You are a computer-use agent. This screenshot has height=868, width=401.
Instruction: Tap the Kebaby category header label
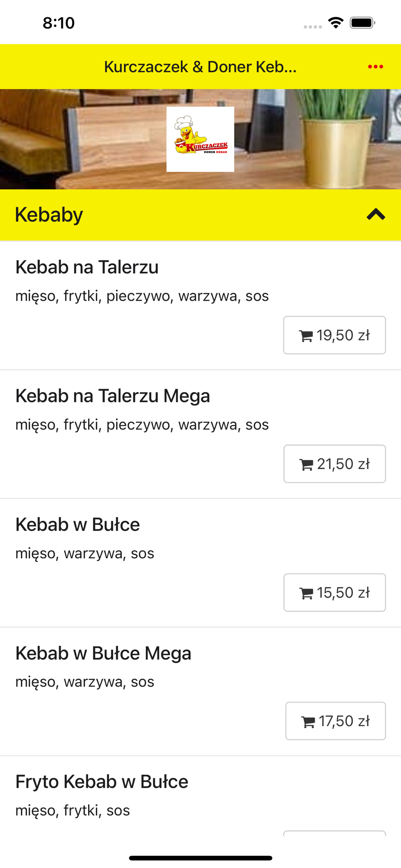point(49,214)
